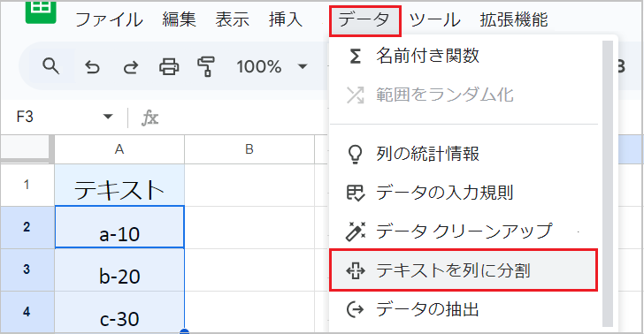
Task: Undo the last action
Action: [x=92, y=66]
